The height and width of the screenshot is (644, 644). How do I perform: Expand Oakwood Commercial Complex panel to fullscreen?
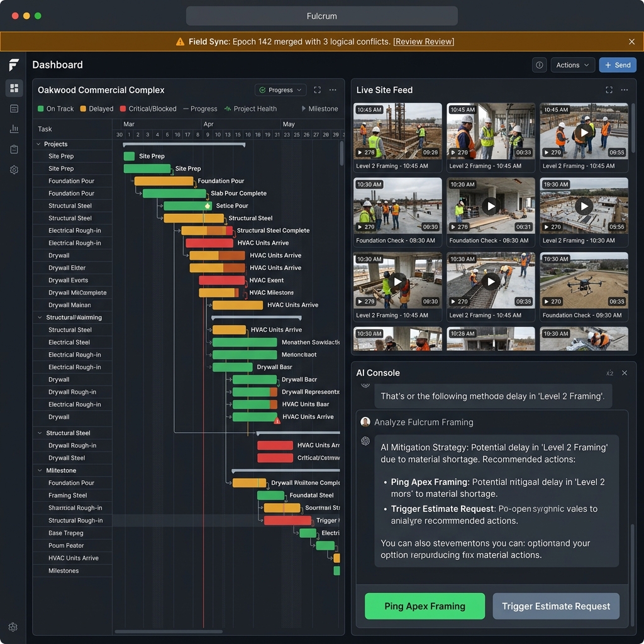click(x=317, y=90)
